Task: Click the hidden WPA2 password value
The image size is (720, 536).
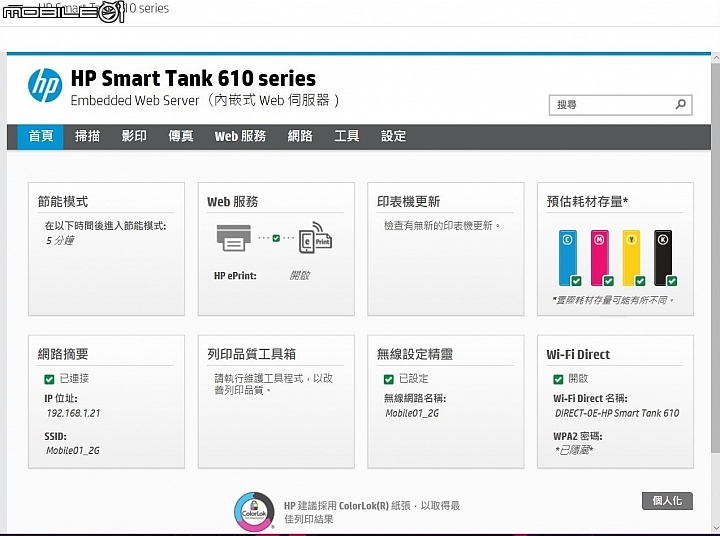Action: [574, 450]
